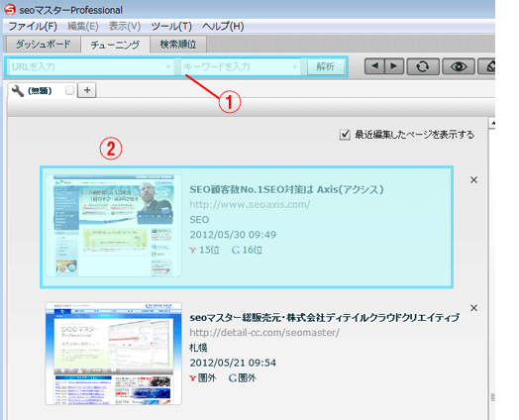Open the ファイル(F) menu
The image size is (519, 420).
click(x=33, y=26)
